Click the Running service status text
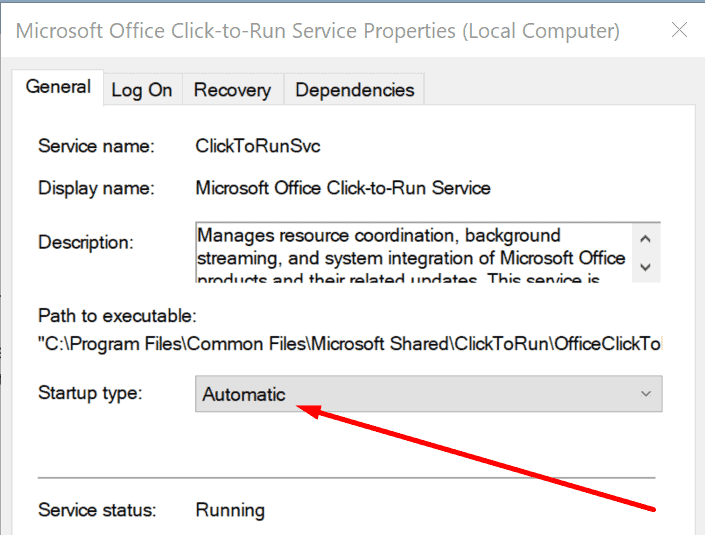The width and height of the screenshot is (705, 535). click(230, 510)
